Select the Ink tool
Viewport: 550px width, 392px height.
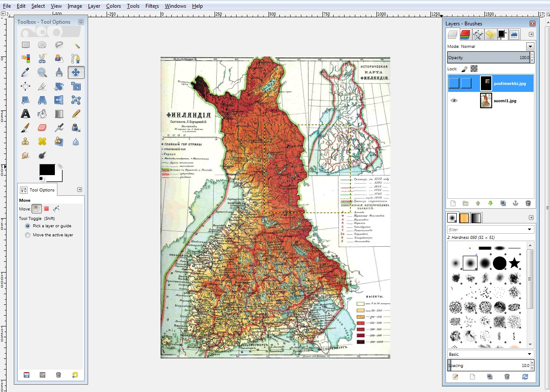point(76,128)
